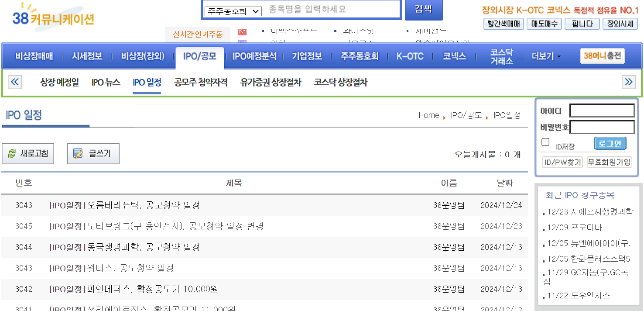Click the right double-arrow in the tab strip
Image resolution: width=644 pixels, height=311 pixels.
[628, 82]
